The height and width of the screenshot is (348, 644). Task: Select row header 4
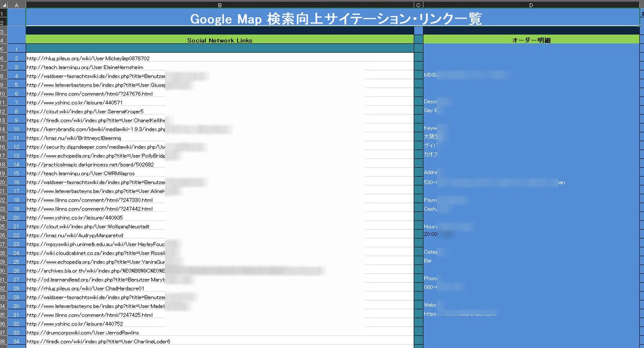(x=3, y=40)
